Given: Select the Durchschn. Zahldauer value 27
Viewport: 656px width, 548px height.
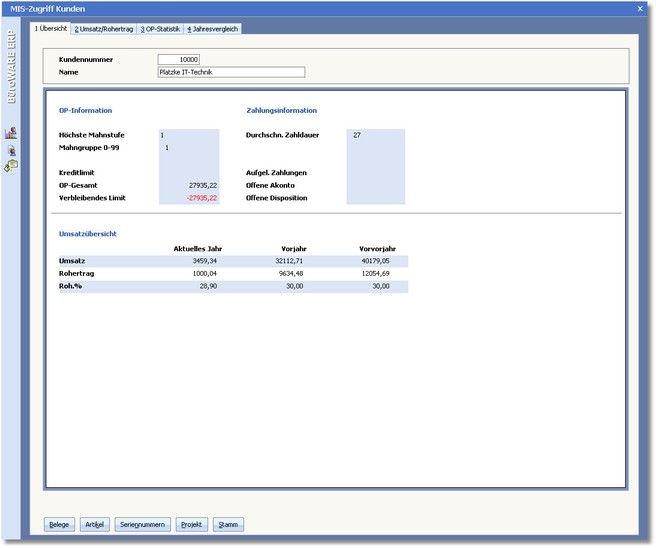Looking at the screenshot, I should [375, 134].
